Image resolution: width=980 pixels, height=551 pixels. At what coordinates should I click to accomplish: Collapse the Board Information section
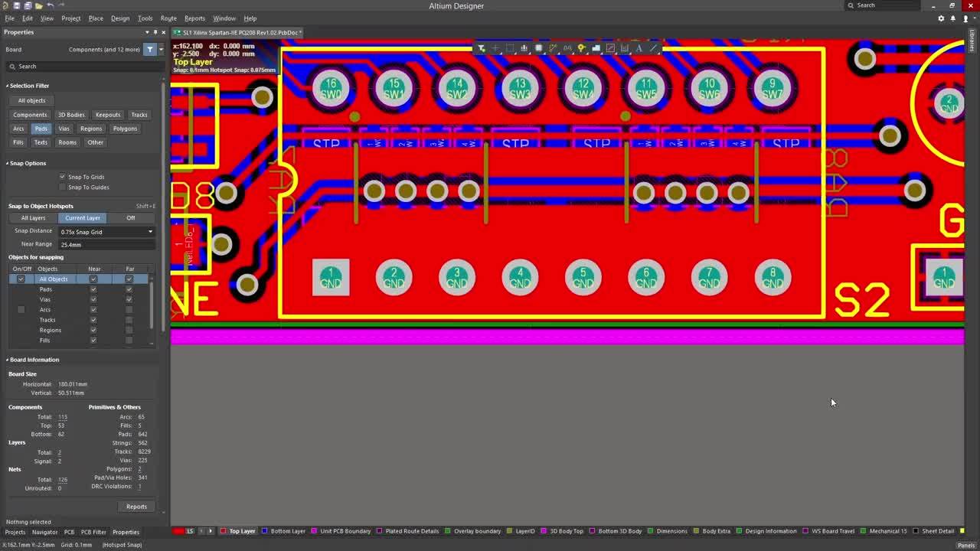click(x=8, y=360)
